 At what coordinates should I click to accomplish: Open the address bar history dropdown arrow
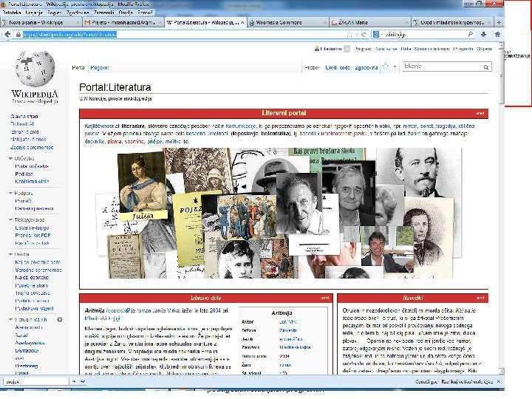357,35
